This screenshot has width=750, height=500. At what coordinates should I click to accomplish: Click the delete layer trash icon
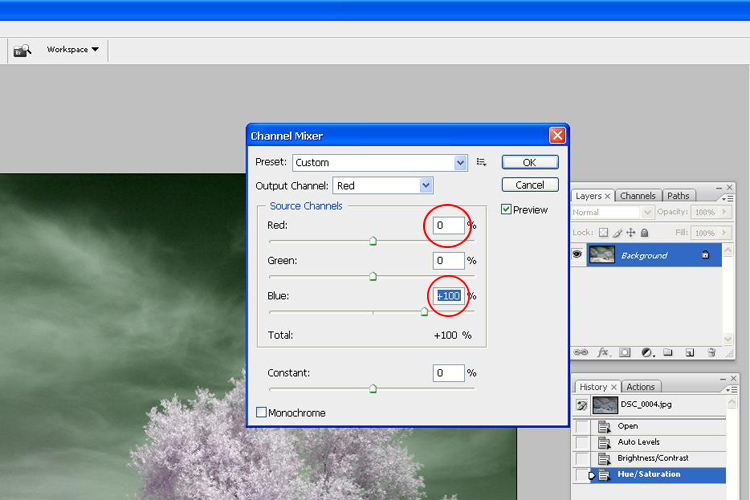coord(712,352)
